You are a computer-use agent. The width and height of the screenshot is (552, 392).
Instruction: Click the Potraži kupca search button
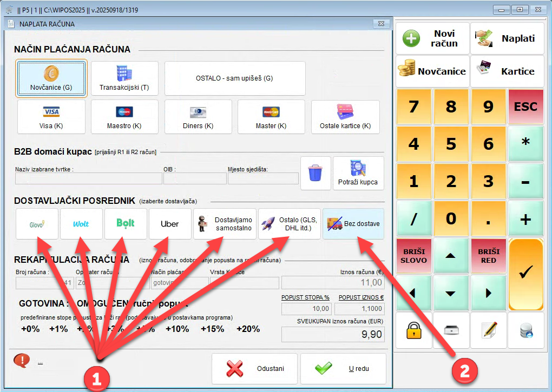point(358,174)
